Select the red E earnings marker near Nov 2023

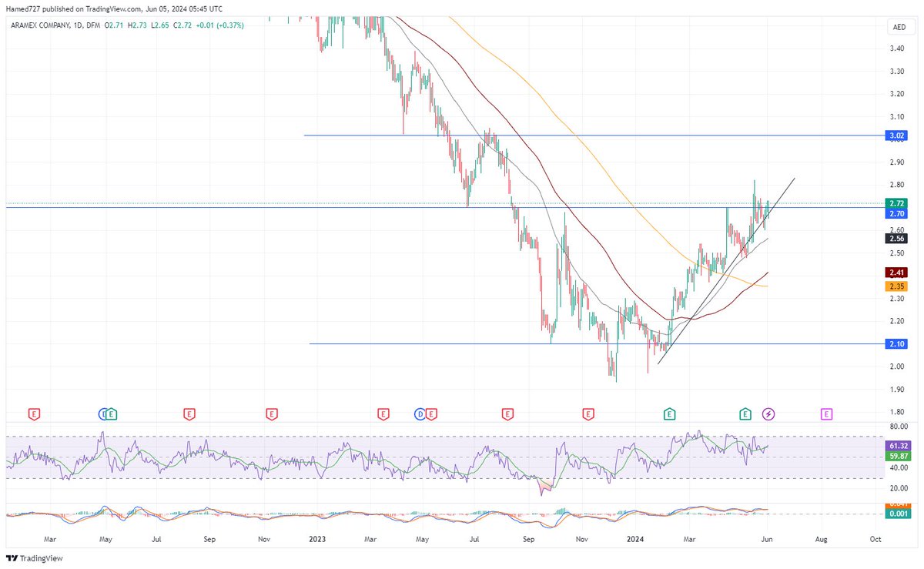coord(589,414)
